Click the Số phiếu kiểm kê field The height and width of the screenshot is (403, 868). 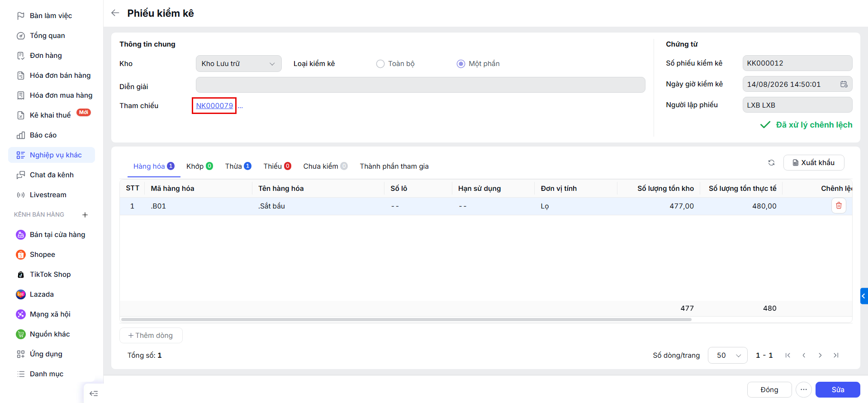797,63
